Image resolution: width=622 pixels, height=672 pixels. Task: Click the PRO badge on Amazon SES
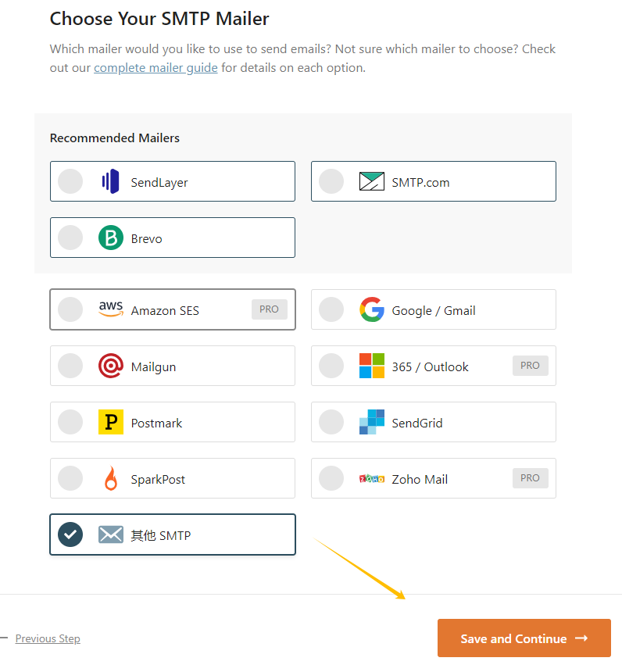pos(269,309)
